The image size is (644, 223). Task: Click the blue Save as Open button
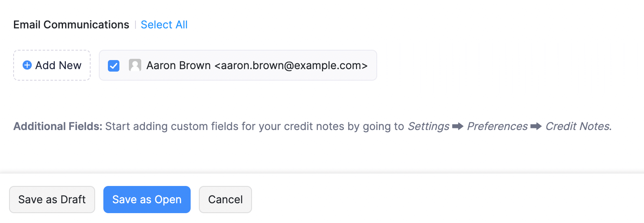point(147,200)
